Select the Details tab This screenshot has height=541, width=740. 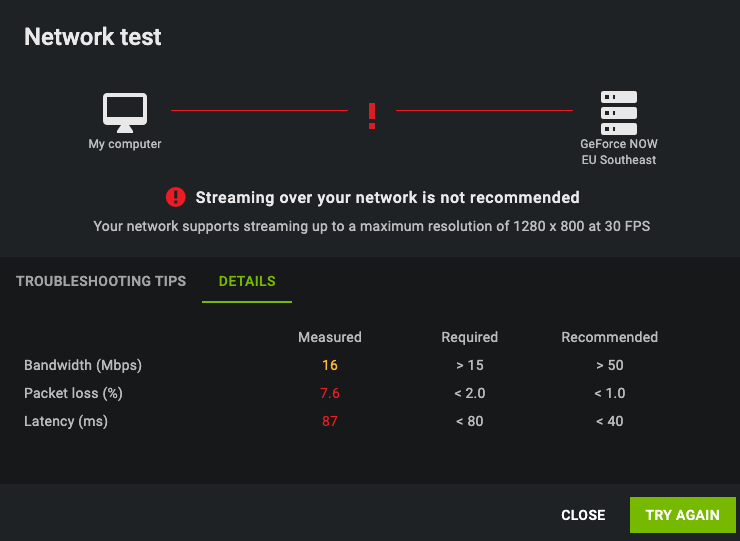(247, 281)
